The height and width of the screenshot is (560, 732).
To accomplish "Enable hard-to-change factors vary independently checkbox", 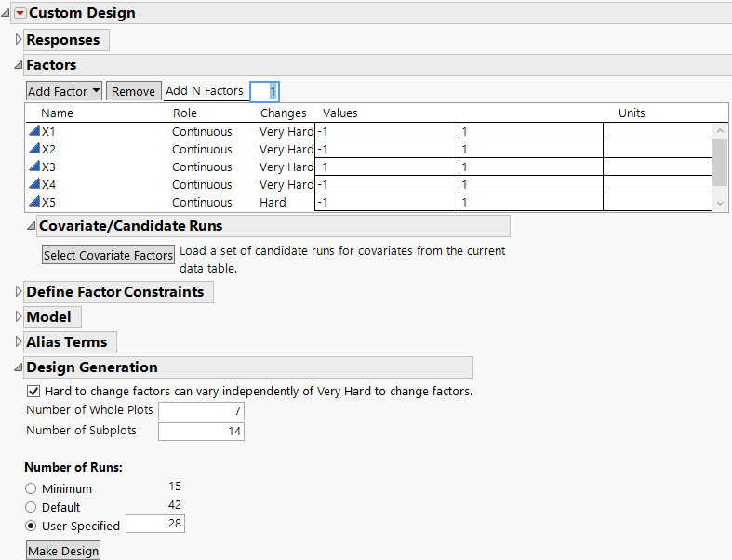I will click(x=33, y=392).
